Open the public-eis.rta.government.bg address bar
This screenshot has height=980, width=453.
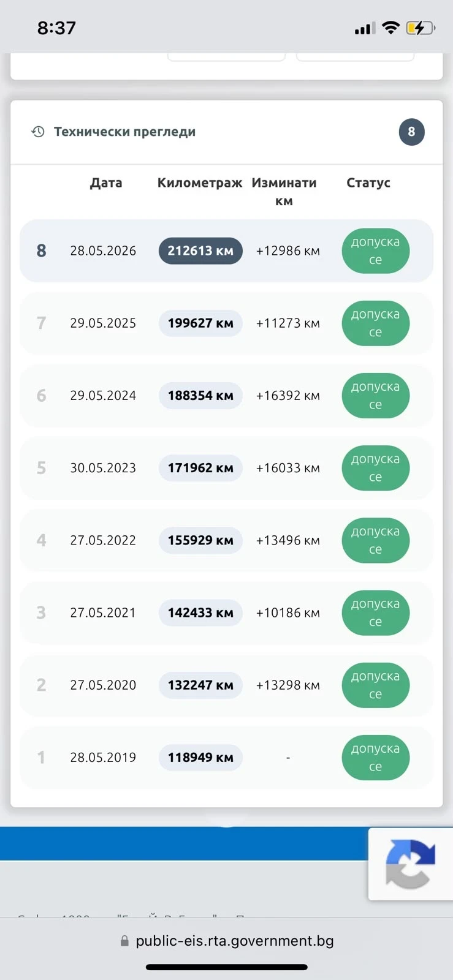pos(227,941)
